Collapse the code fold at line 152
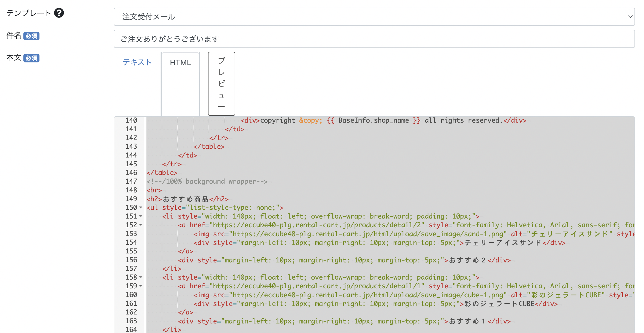The width and height of the screenshot is (644, 333). pyautogui.click(x=141, y=225)
